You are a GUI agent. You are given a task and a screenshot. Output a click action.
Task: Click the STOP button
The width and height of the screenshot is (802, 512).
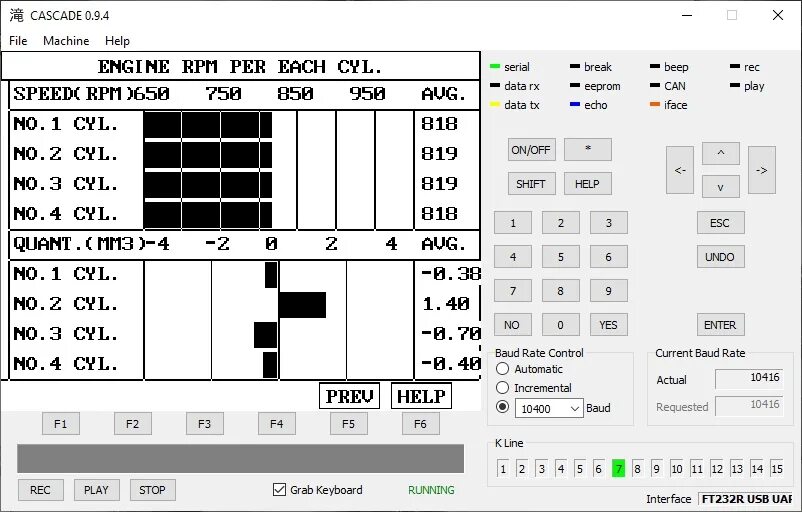pos(152,490)
